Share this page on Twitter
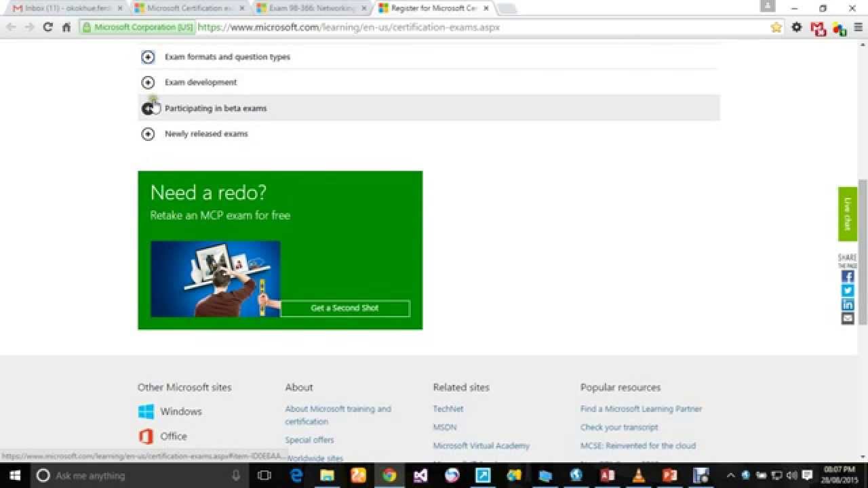This screenshot has width=868, height=488. point(848,290)
